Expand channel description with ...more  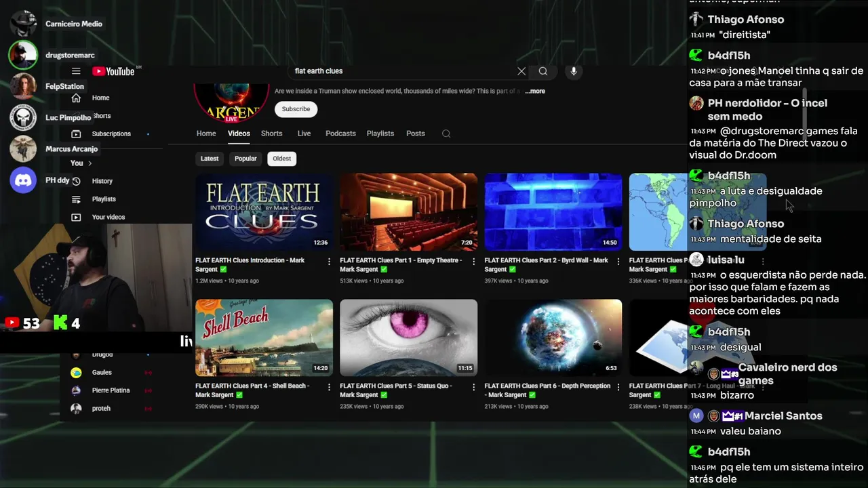(534, 91)
